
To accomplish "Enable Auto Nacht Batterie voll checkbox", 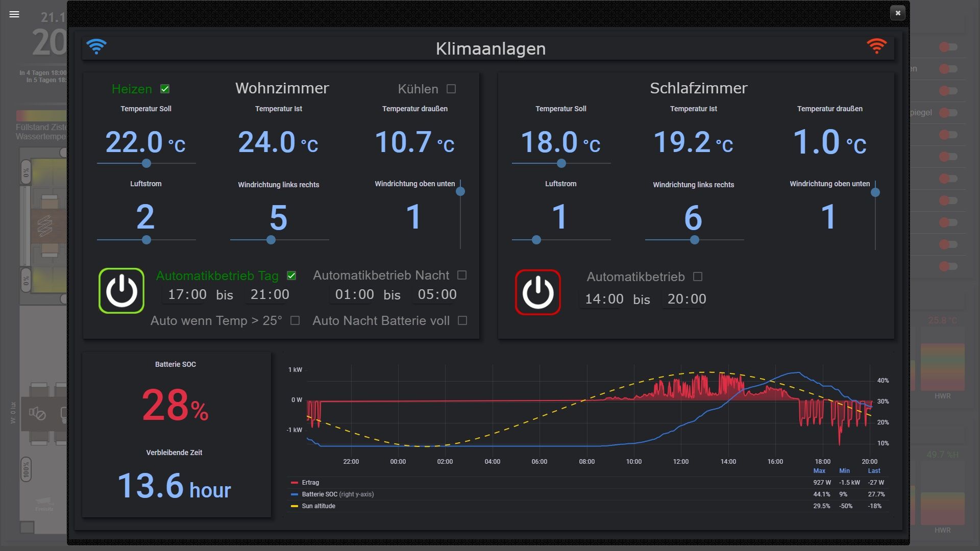I will point(462,320).
